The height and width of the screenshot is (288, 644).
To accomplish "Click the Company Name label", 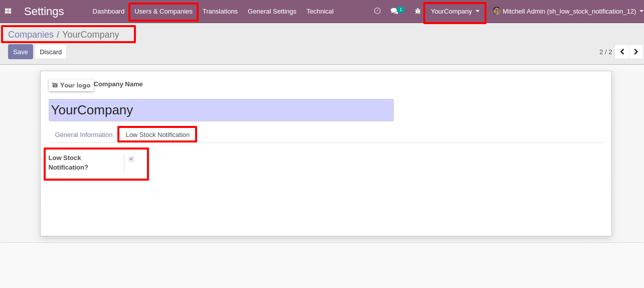I will point(118,84).
